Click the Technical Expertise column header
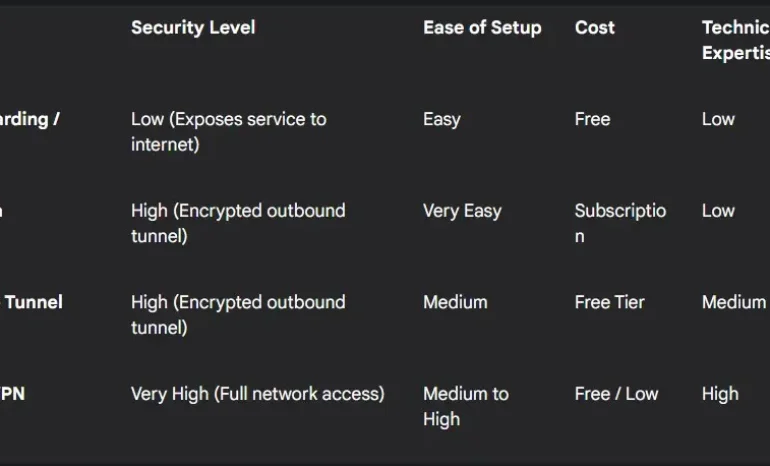The image size is (770, 466). click(x=735, y=40)
